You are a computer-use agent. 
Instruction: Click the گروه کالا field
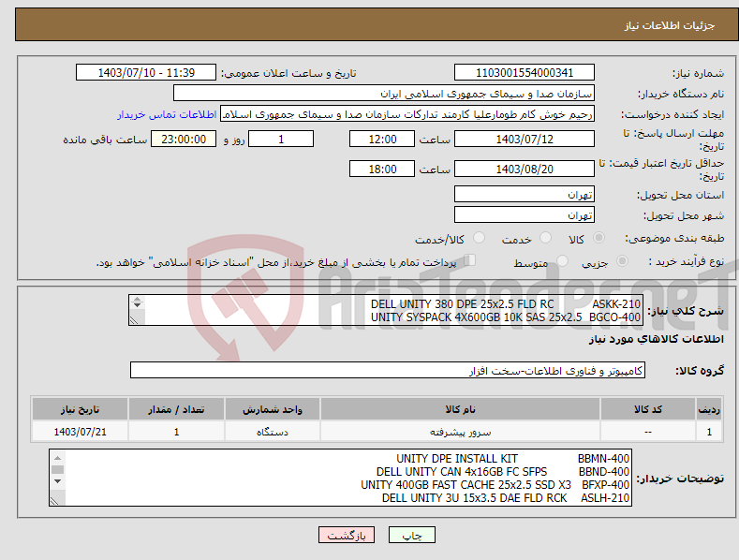click(x=388, y=370)
